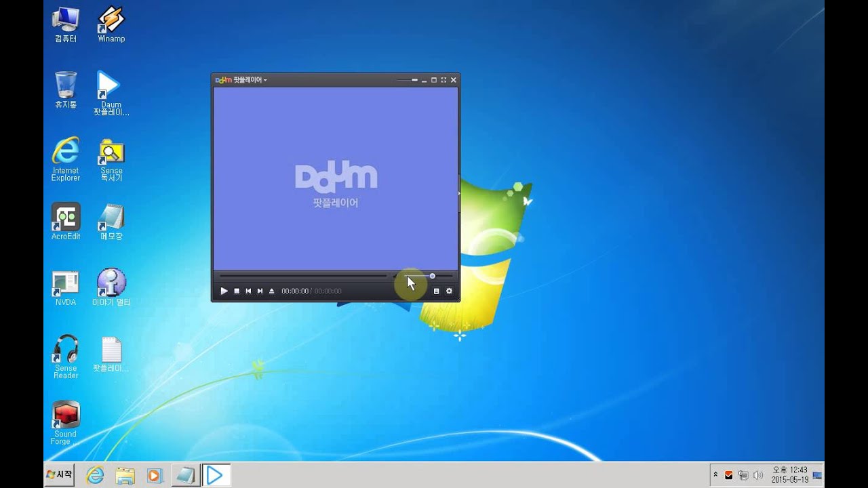Screen dimensions: 868x488
Task: Click the PotPlayer taskbar button
Action: click(x=215, y=476)
